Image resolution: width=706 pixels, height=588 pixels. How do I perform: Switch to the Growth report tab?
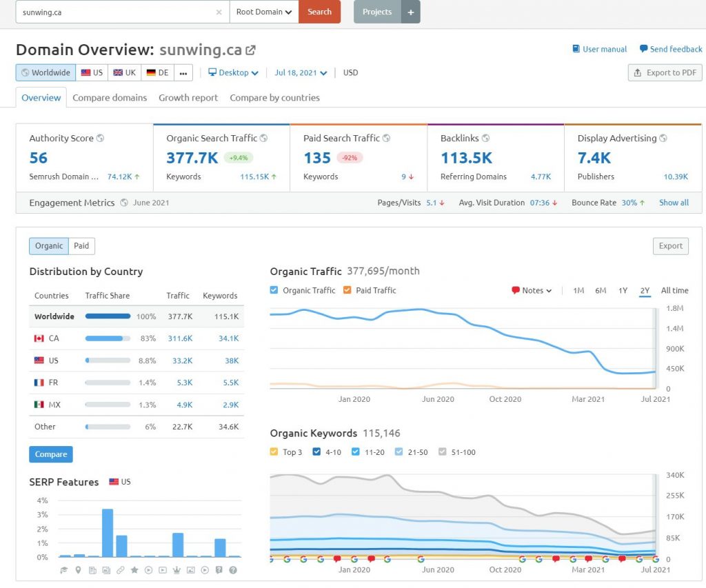[x=188, y=98]
